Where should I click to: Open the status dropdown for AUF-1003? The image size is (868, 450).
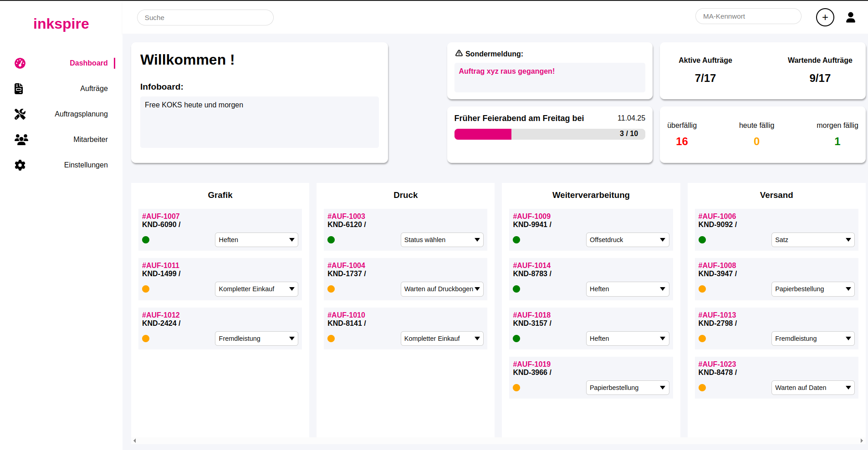coord(441,240)
